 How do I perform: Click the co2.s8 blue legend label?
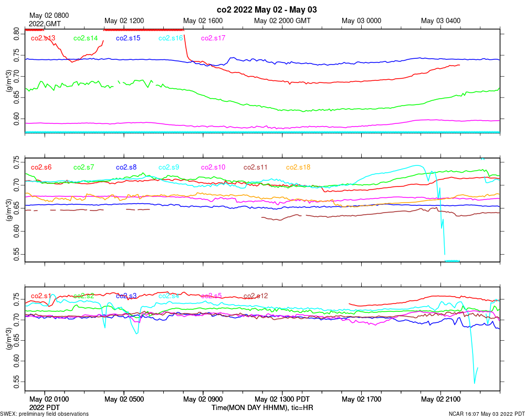126,167
